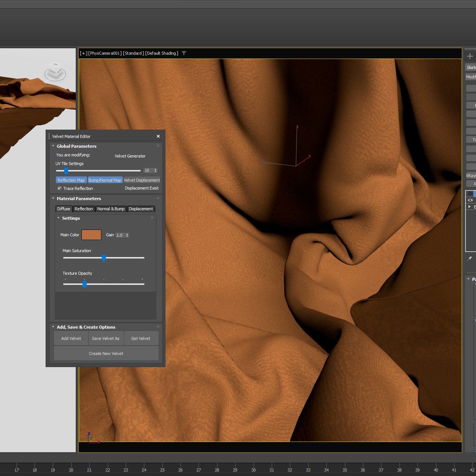This screenshot has height=476, width=476.
Task: Open the Normal & Bump tab
Action: [x=111, y=209]
